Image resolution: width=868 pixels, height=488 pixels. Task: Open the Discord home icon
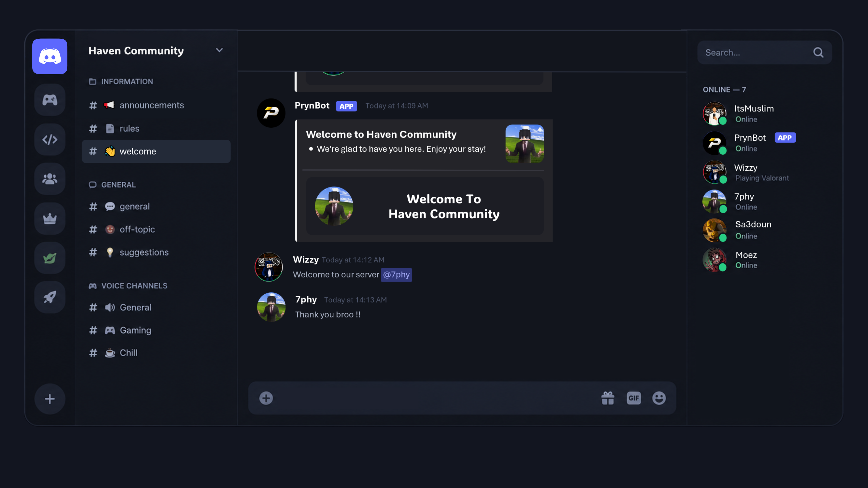(50, 56)
